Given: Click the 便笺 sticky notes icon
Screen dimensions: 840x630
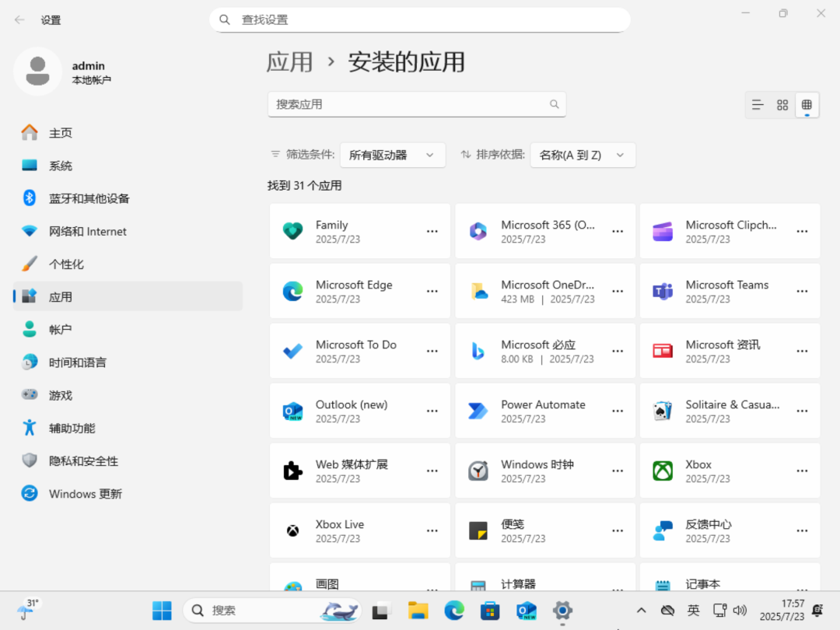Looking at the screenshot, I should tap(478, 531).
